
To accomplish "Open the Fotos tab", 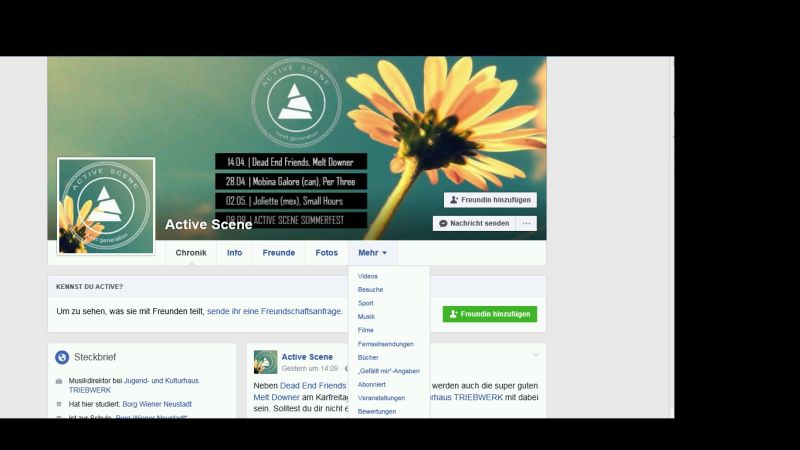I will pos(327,253).
